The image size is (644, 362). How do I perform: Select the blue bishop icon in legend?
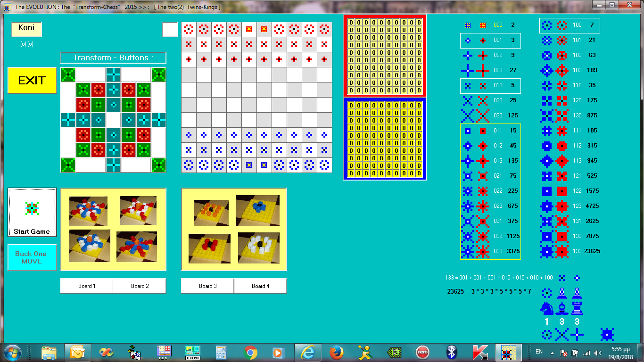coord(561,308)
